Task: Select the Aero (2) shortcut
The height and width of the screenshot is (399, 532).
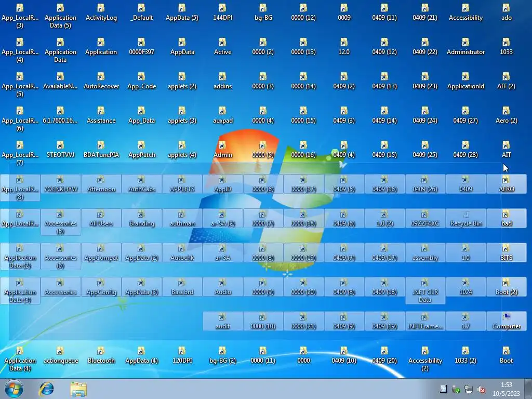Action: 506,116
